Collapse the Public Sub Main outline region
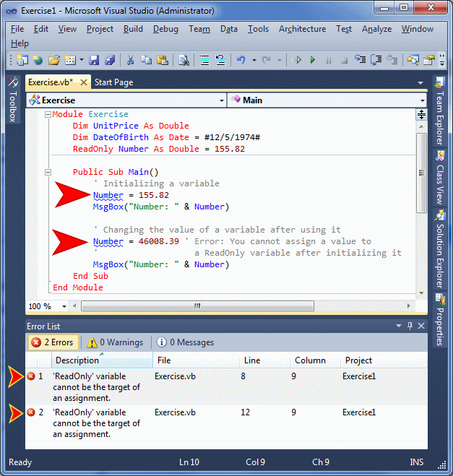The height and width of the screenshot is (476, 453). (x=48, y=172)
